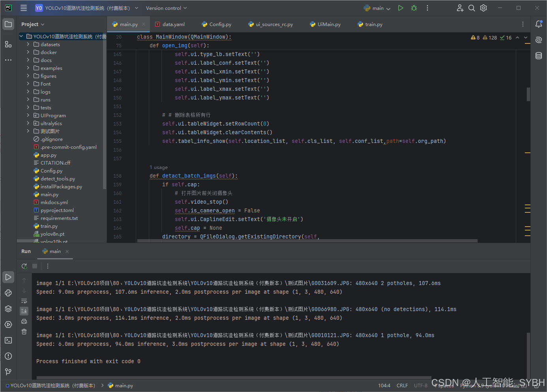The width and height of the screenshot is (547, 392).
Task: Open the inspections warnings widget
Action: [491, 38]
